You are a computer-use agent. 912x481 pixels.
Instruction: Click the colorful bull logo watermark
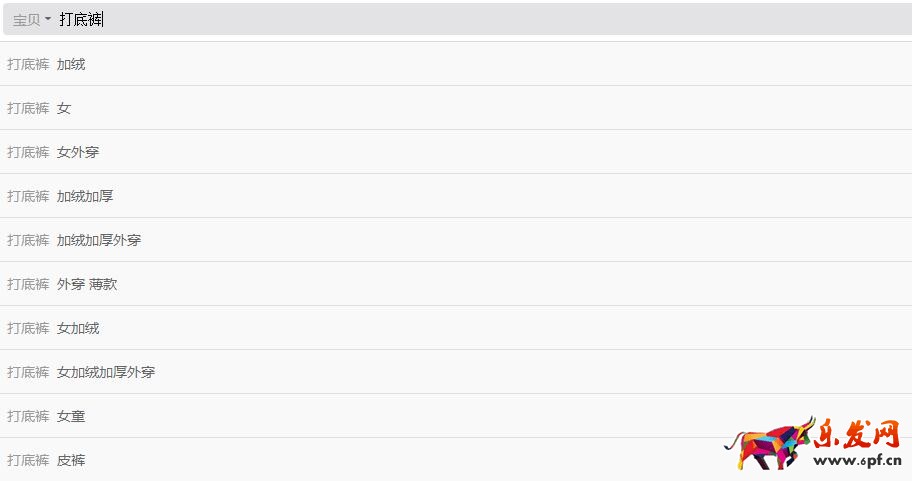click(769, 444)
